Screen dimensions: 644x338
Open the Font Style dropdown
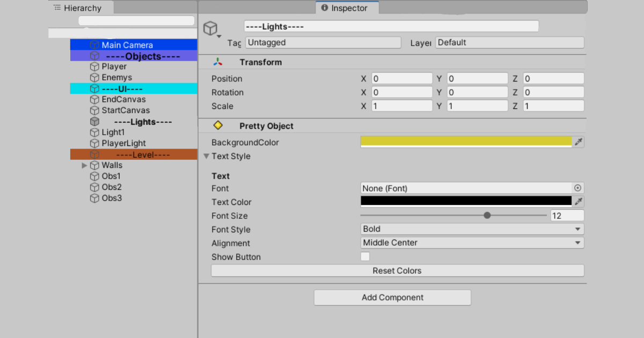tap(472, 229)
